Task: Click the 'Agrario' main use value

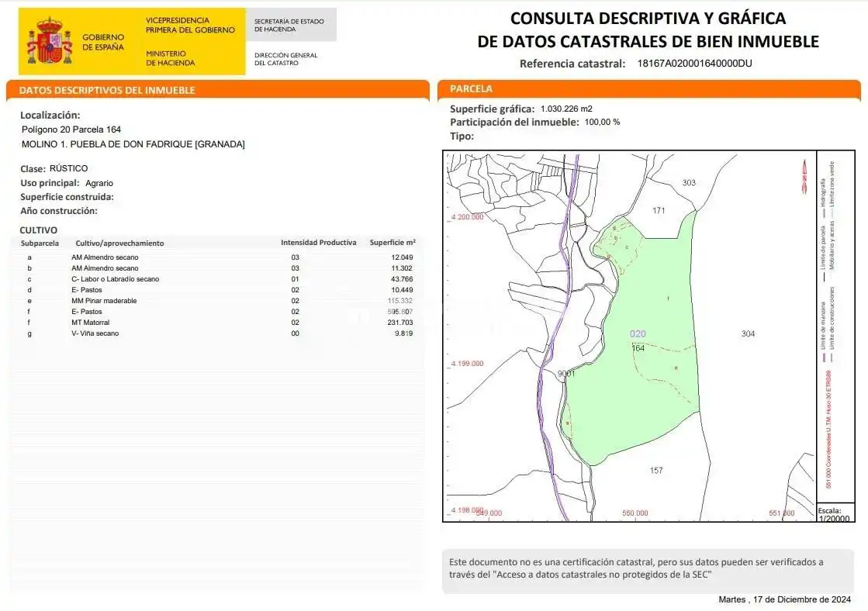Action: tap(99, 183)
